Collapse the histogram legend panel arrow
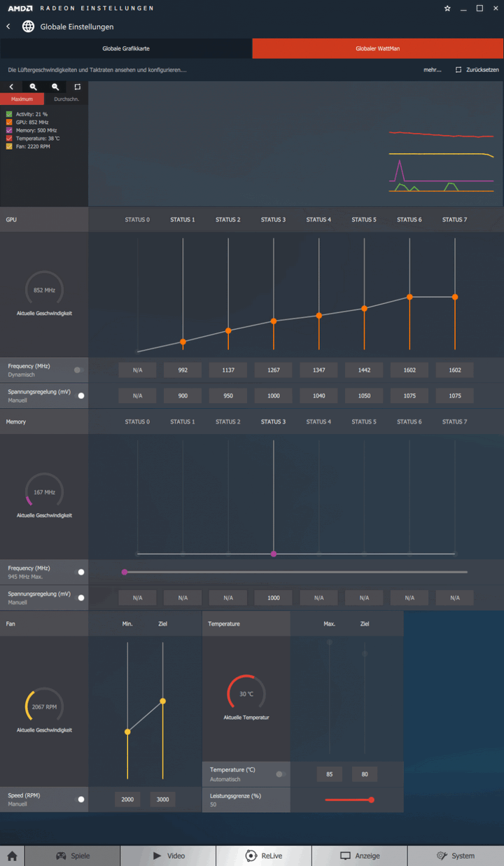Viewport: 504px width, 866px height. point(11,87)
